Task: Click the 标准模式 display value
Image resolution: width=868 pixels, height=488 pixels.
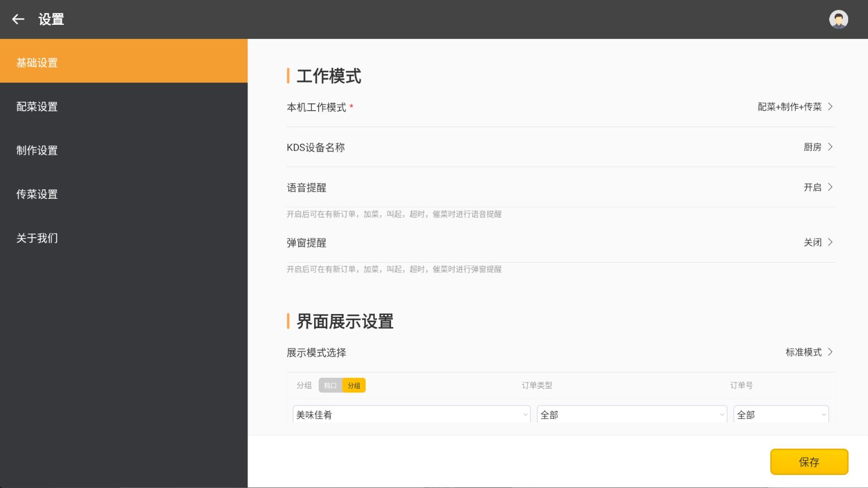Action: (x=804, y=352)
